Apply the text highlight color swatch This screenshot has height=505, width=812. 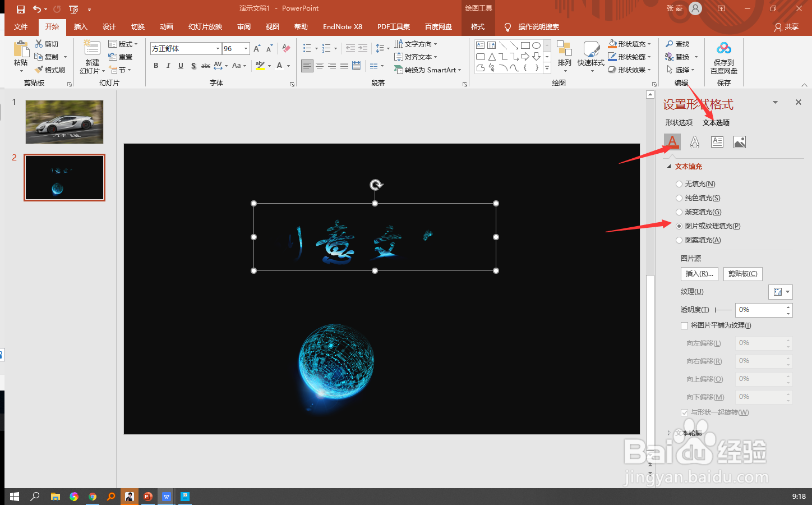(x=260, y=66)
